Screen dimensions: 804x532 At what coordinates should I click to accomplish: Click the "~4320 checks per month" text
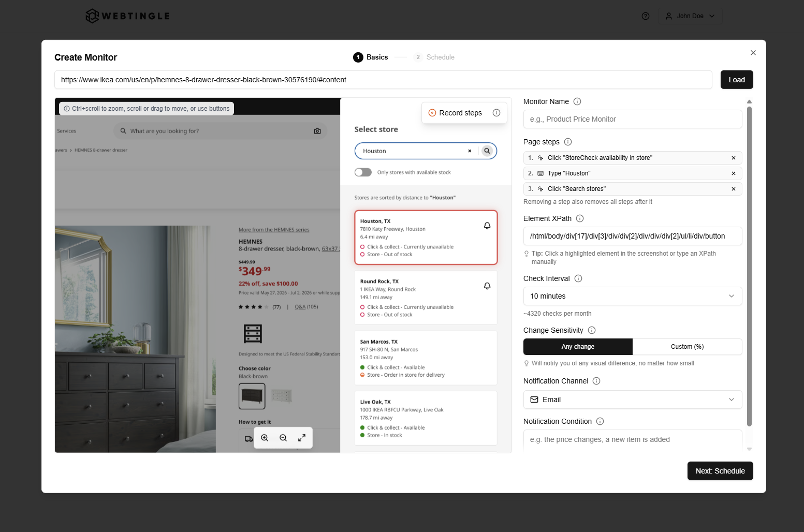coord(557,314)
